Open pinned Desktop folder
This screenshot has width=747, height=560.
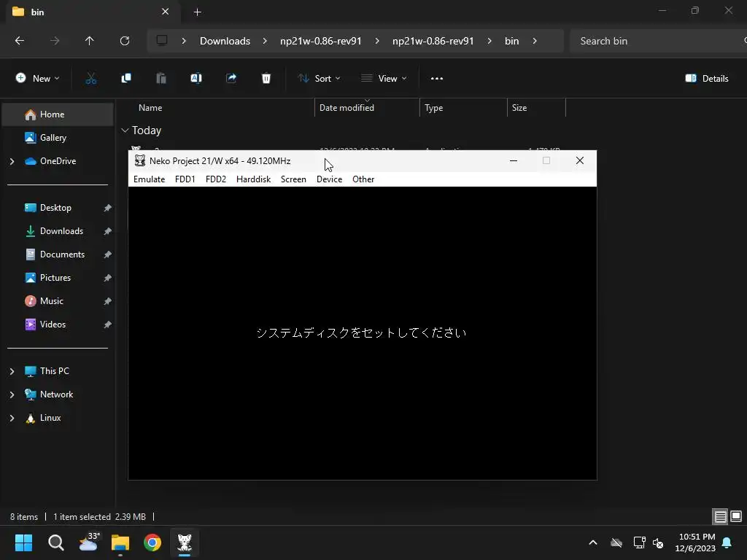click(55, 208)
